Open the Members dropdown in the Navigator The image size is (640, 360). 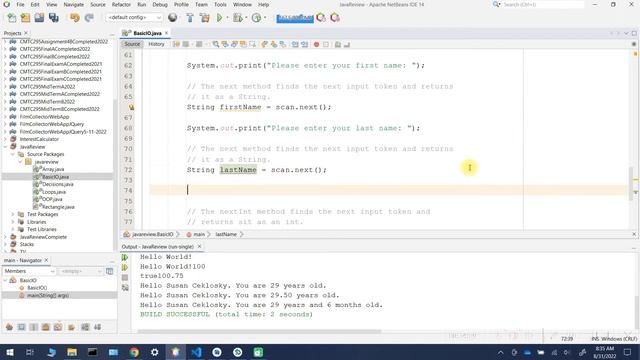29,271
